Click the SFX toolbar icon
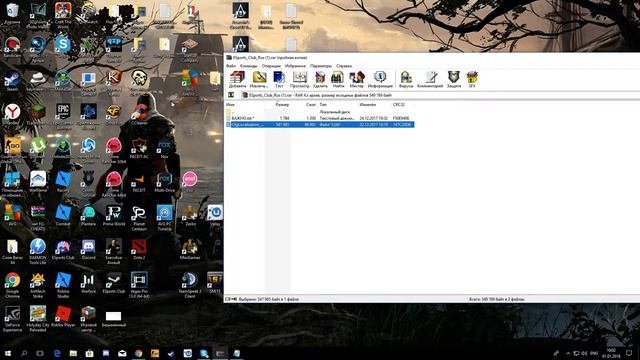Viewport: 640px width, 360px height. 472,79
